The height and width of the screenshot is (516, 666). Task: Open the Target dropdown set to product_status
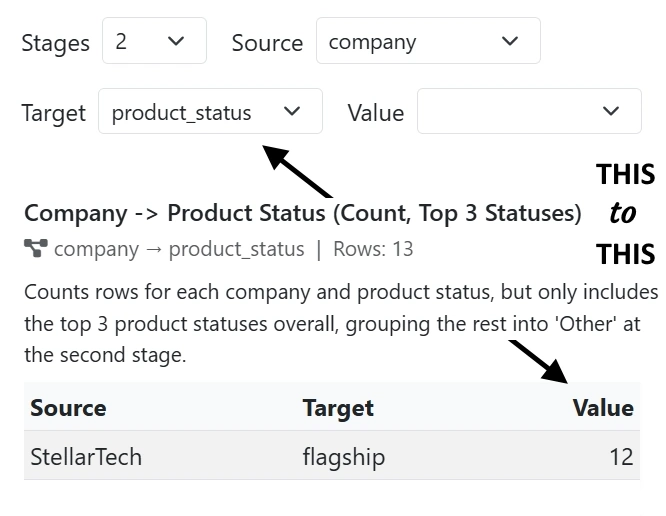210,111
